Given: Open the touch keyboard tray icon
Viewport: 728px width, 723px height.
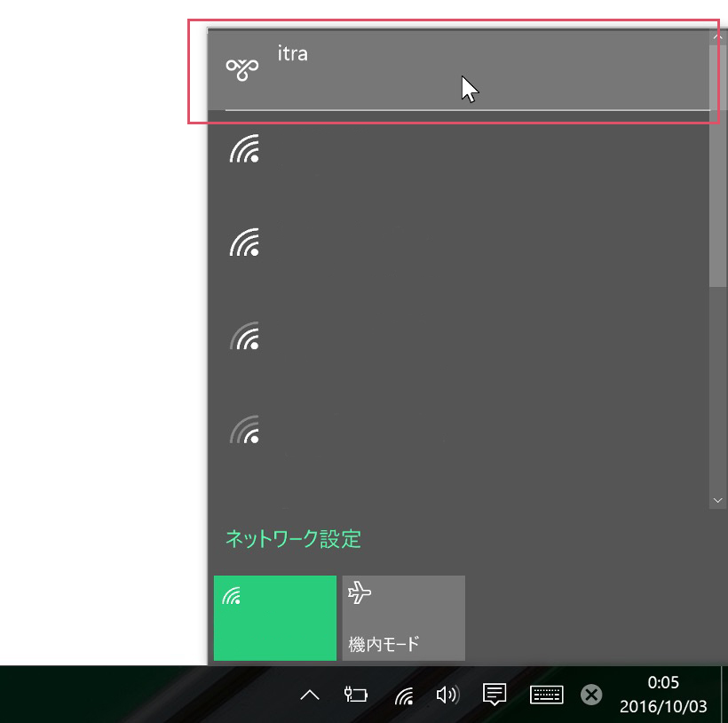Looking at the screenshot, I should [547, 695].
